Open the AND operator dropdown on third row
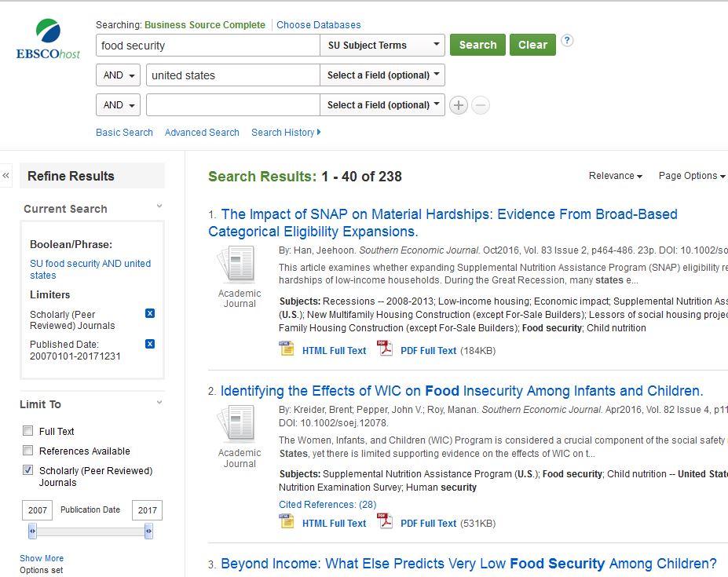 pyautogui.click(x=119, y=105)
